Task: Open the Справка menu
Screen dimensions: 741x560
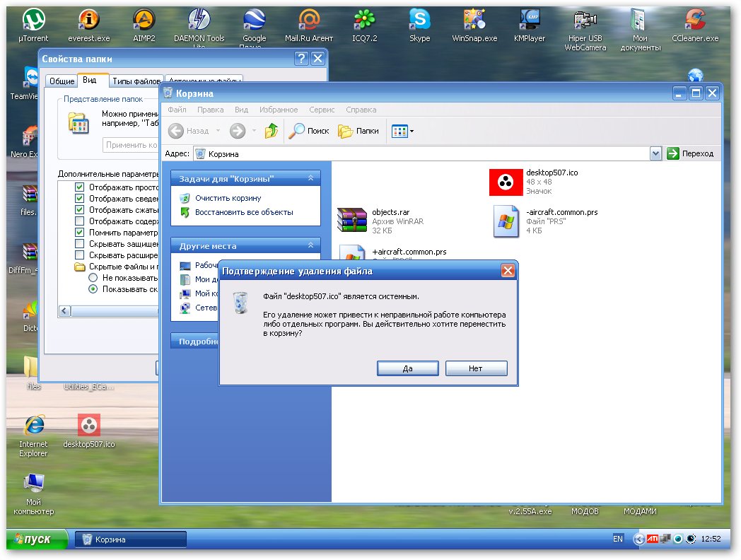Action: 361,110
